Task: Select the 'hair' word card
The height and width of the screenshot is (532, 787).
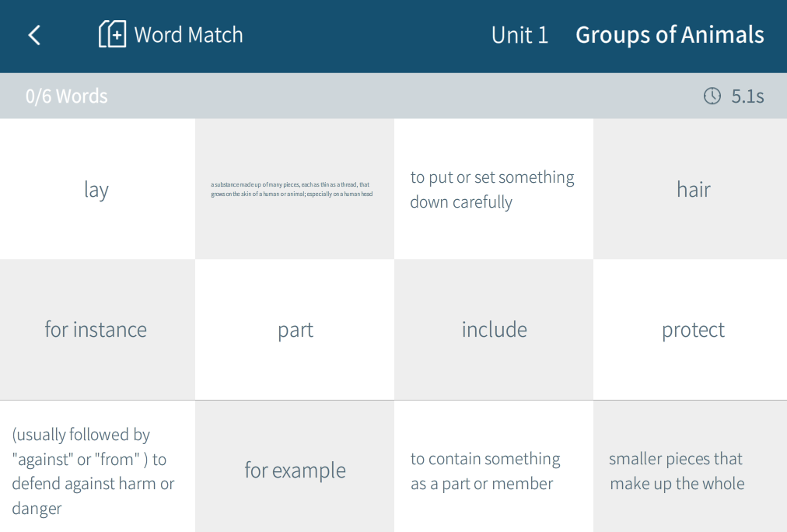Action: [693, 189]
